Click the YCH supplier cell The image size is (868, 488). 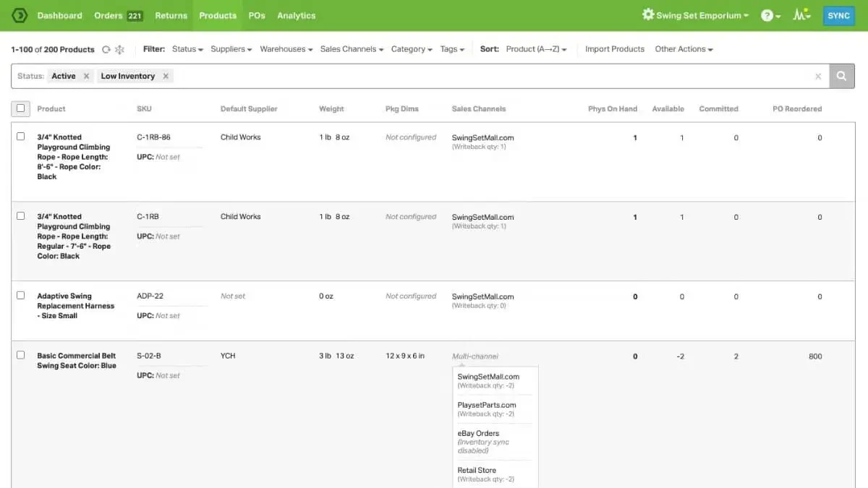tap(228, 356)
